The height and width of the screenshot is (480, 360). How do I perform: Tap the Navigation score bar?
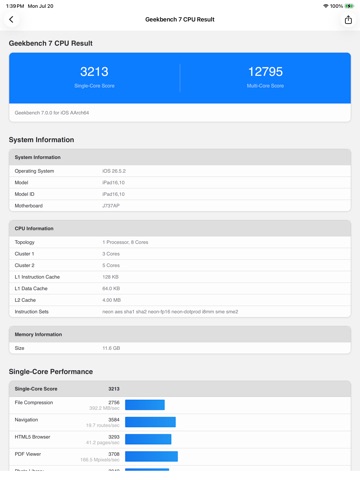click(150, 422)
